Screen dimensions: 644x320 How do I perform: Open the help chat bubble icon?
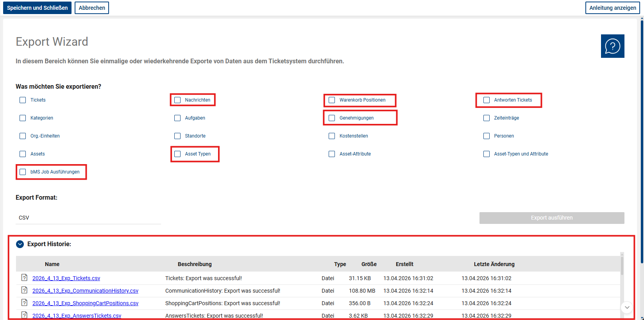[x=612, y=46]
